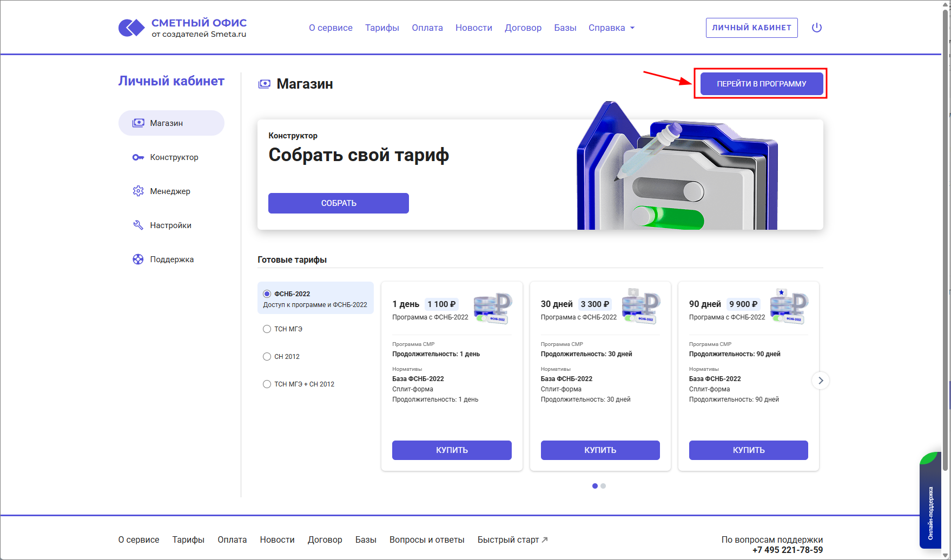The image size is (951, 560).
Task: Click the page vertical scrollbar
Action: (x=946, y=241)
